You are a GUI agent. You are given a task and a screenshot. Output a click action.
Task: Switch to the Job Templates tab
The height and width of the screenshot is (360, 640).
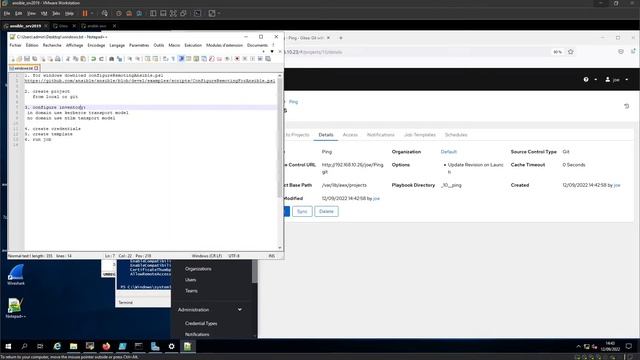[420, 135]
